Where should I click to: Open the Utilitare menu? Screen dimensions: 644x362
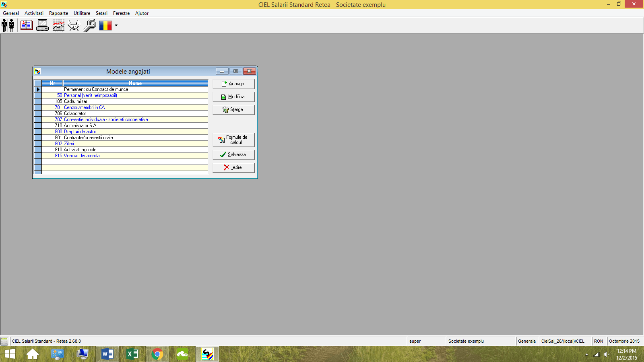(82, 13)
